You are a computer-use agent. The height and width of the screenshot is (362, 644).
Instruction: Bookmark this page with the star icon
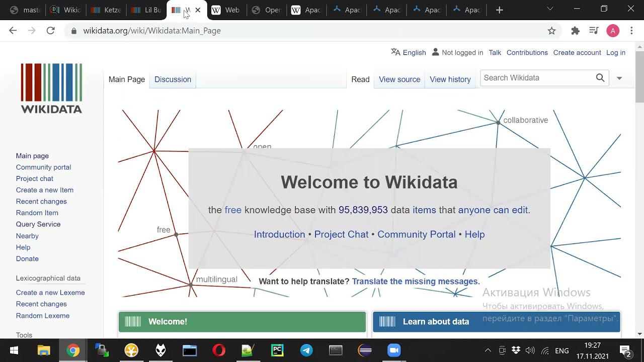coord(552,31)
